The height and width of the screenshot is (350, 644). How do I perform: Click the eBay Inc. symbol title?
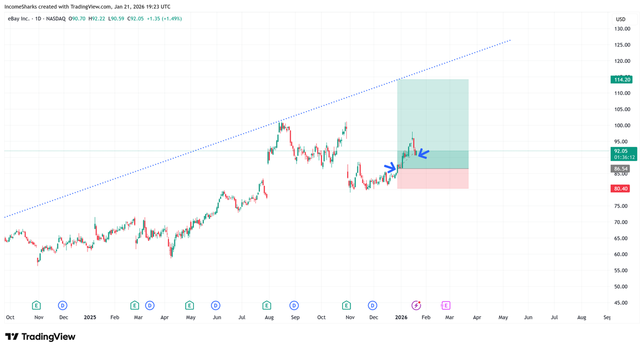pos(19,19)
